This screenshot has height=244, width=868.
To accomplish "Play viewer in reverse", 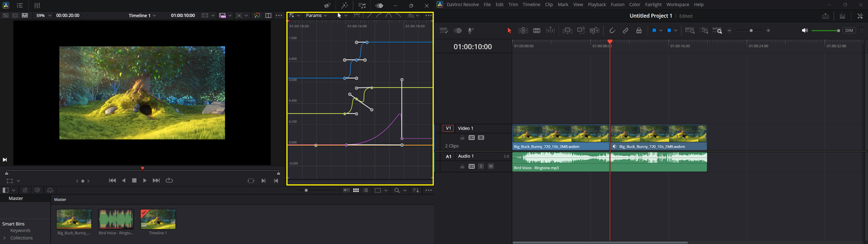I will tap(123, 180).
